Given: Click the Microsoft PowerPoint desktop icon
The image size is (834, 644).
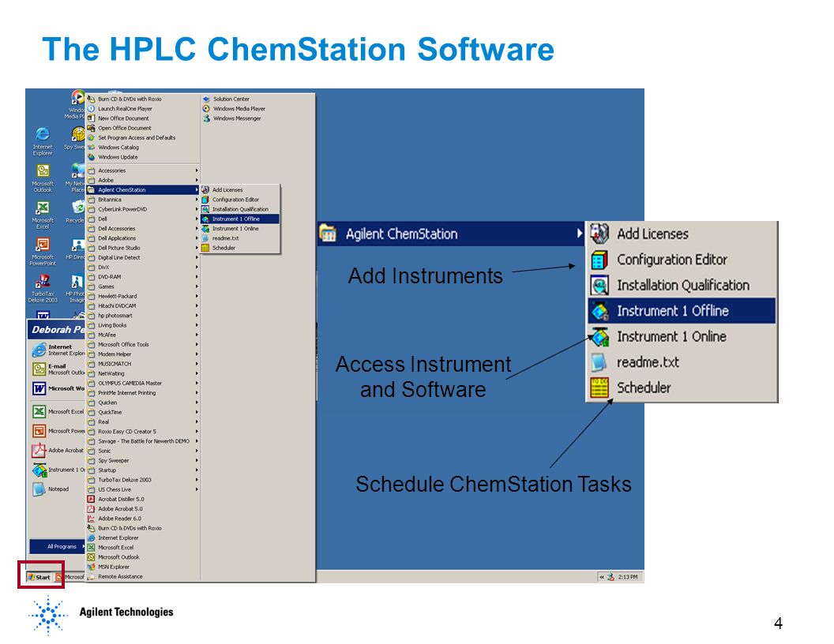Looking at the screenshot, I should [x=43, y=252].
